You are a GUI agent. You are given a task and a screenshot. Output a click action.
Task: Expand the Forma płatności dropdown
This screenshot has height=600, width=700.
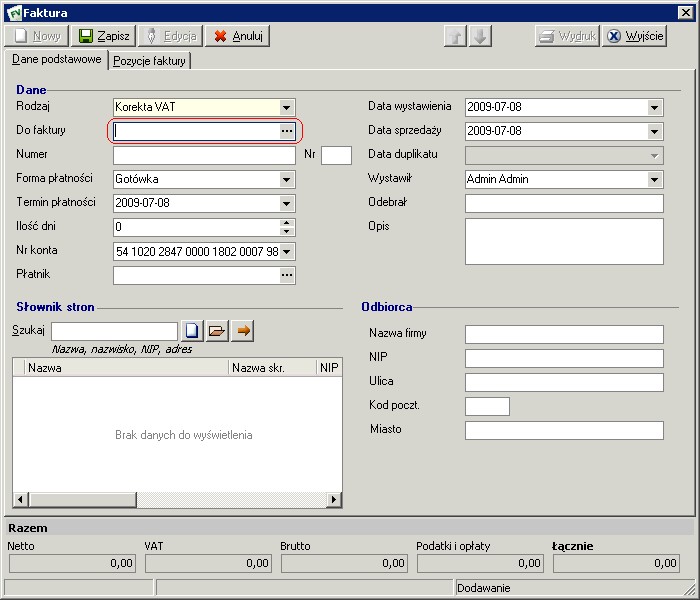(287, 179)
